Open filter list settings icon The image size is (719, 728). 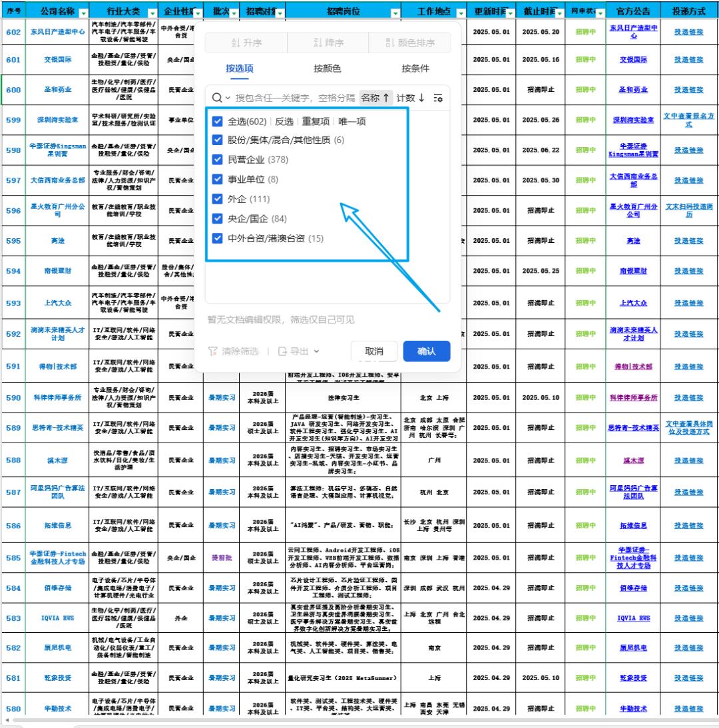point(438,98)
